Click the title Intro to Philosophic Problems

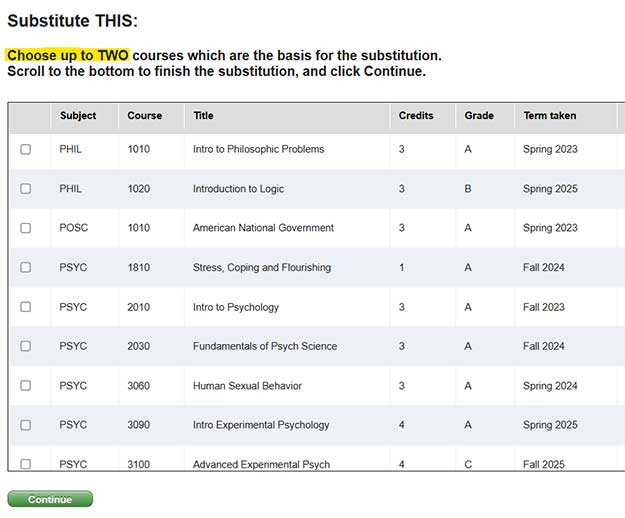(259, 149)
